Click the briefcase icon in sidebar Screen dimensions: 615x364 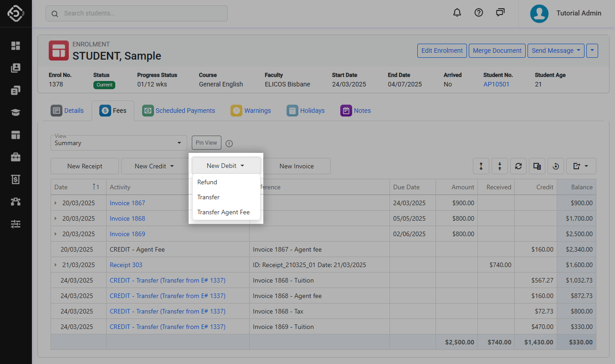(x=16, y=157)
